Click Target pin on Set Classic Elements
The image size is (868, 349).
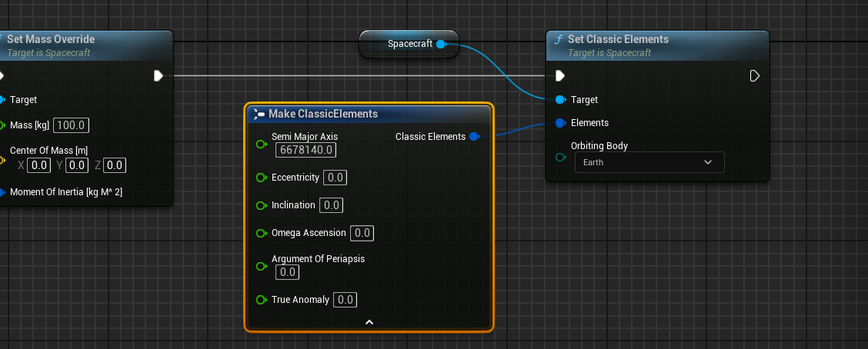pyautogui.click(x=560, y=100)
